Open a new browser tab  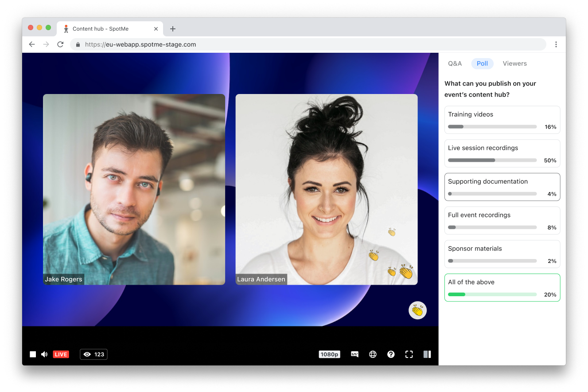pos(173,29)
